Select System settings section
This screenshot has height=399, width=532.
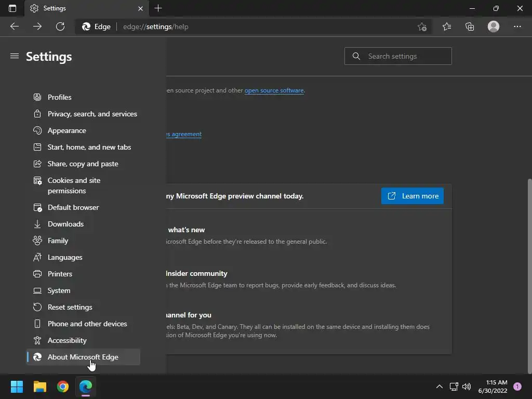pyautogui.click(x=83, y=290)
